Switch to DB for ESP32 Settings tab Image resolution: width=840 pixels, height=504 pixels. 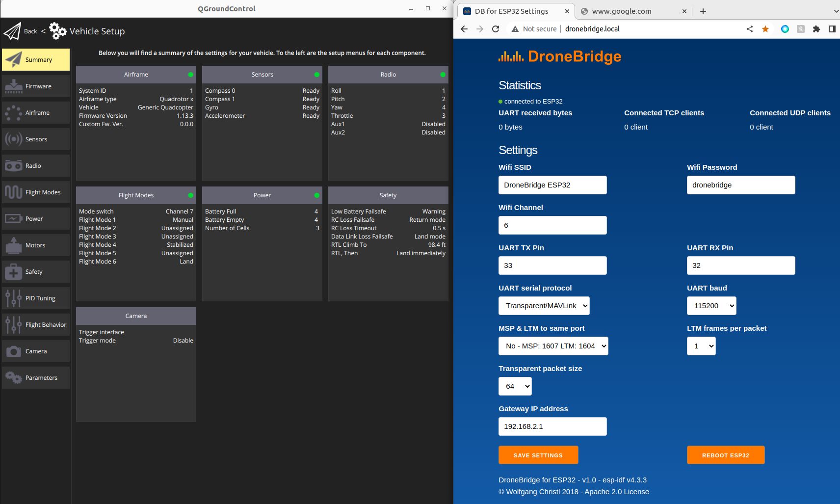(x=512, y=11)
